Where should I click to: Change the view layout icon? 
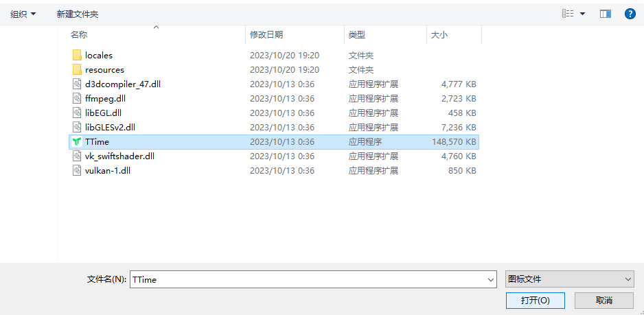point(568,14)
